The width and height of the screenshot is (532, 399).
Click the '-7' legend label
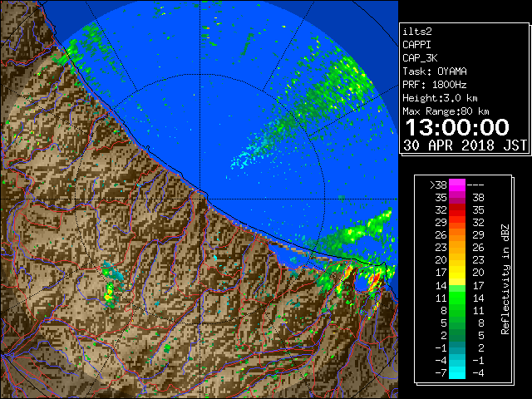441,372
